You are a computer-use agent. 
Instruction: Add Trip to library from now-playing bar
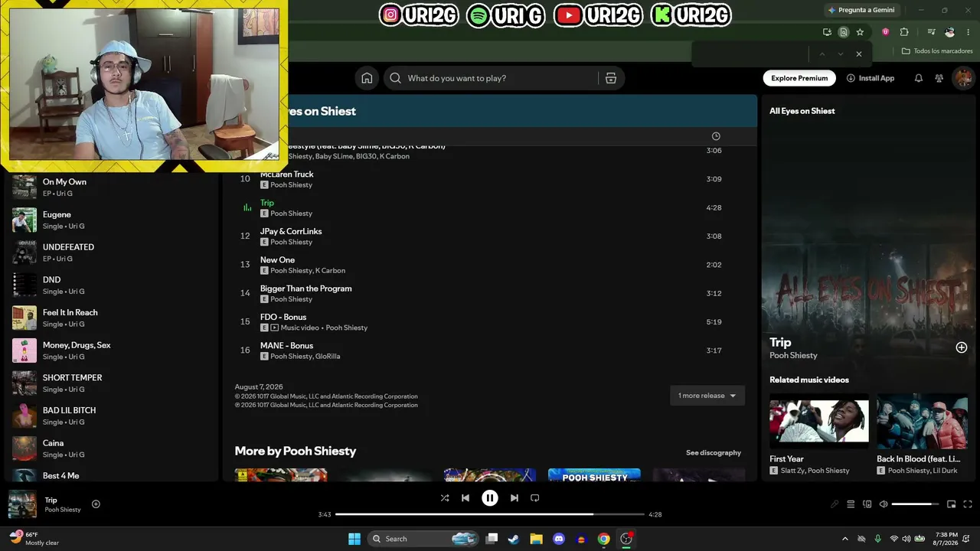tap(96, 504)
